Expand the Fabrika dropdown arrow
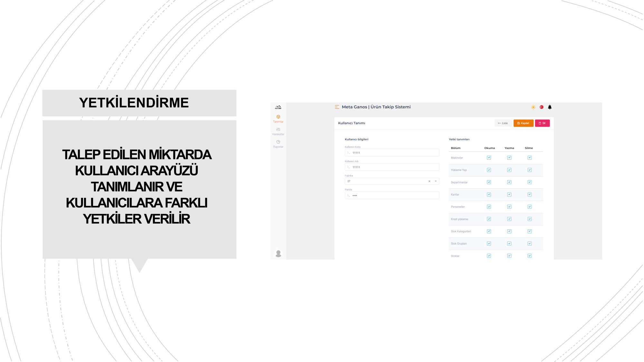This screenshot has width=644, height=362. (x=436, y=181)
